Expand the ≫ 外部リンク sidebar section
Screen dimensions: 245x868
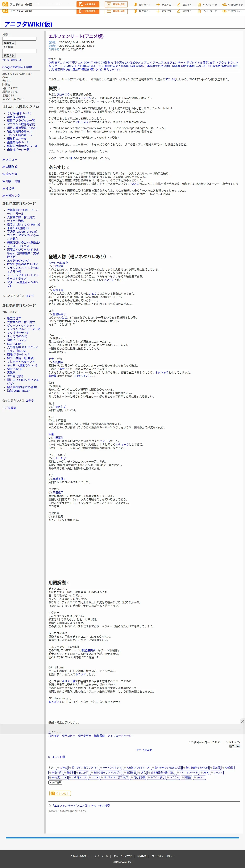pyautogui.click(x=11, y=196)
